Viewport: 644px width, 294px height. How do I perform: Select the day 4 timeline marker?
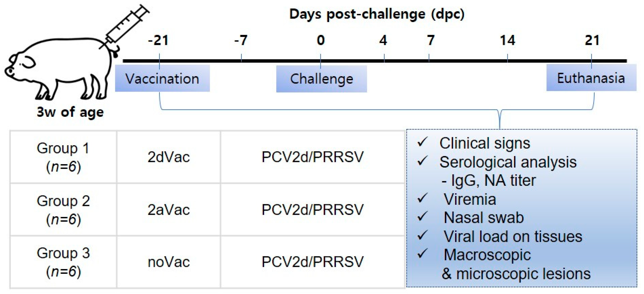[x=383, y=40]
